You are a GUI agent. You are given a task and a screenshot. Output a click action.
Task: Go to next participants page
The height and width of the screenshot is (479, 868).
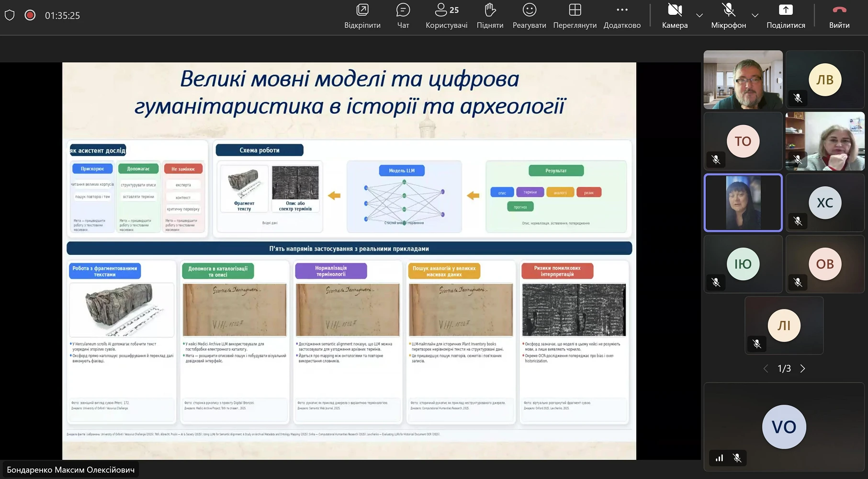pos(803,368)
